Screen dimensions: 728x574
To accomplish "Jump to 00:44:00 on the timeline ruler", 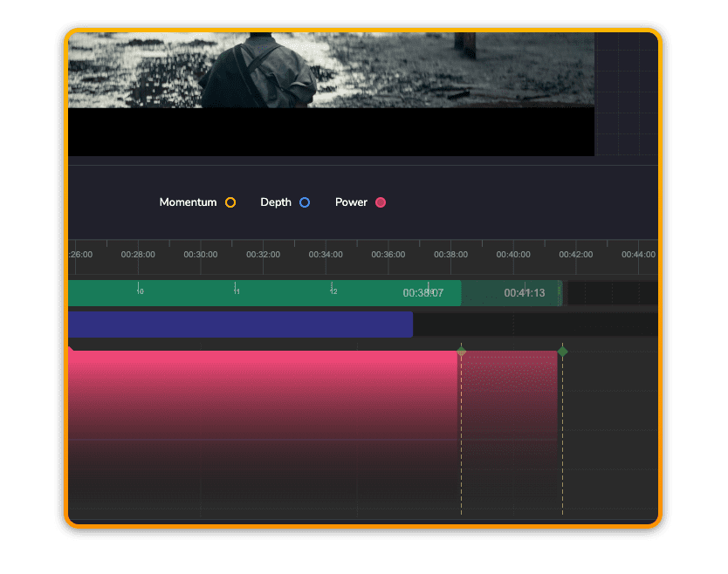I will (638, 255).
